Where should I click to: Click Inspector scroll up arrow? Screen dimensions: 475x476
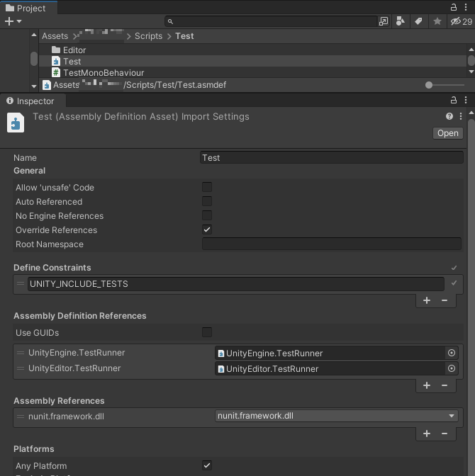(471, 113)
